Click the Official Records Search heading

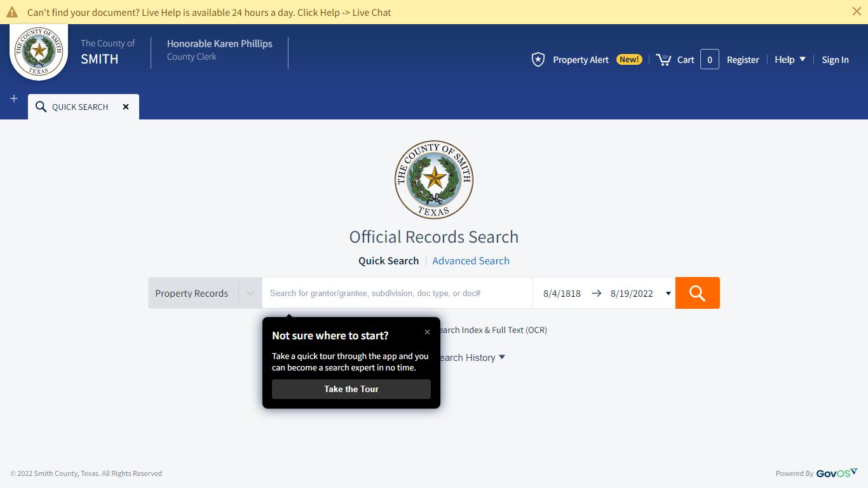point(434,236)
